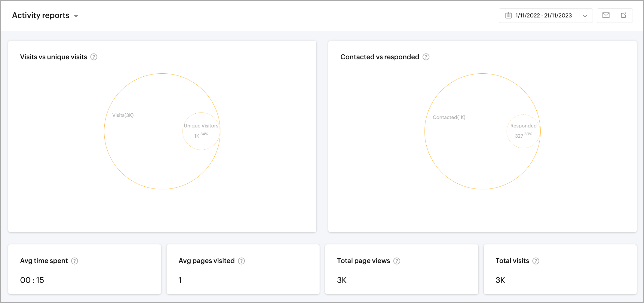
Task: Open help tooltip for Avg pages visited
Action: (241, 261)
